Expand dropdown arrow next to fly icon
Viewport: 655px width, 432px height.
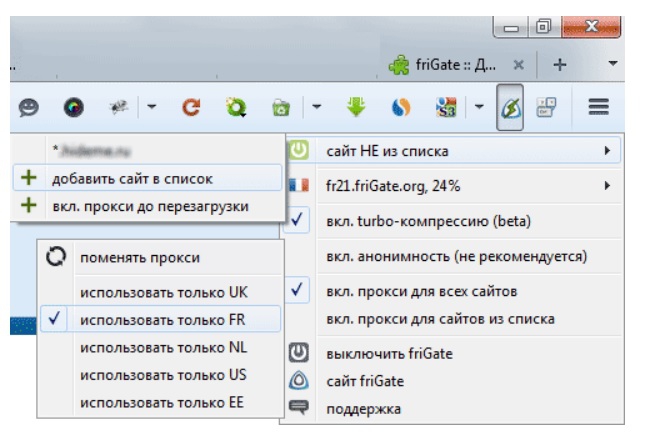click(x=152, y=107)
